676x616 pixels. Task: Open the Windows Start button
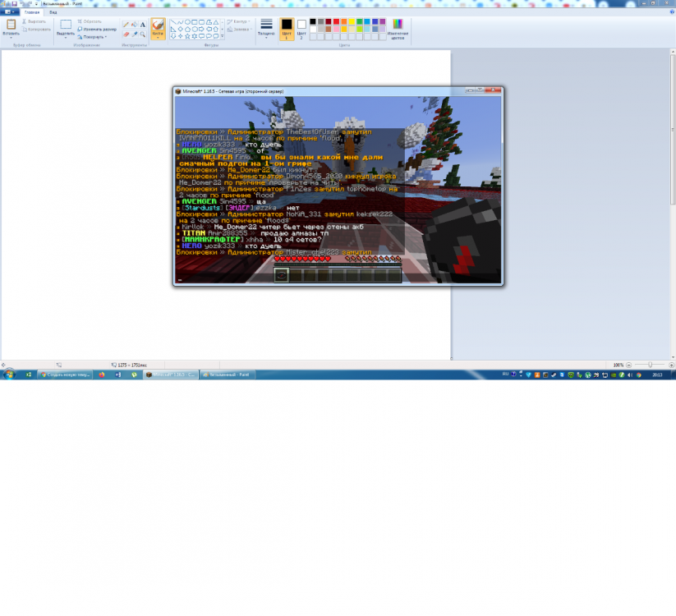(9, 375)
